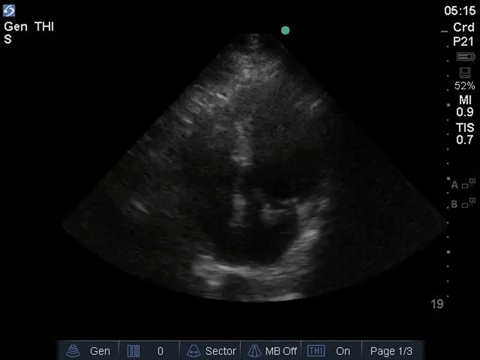The width and height of the screenshot is (480, 360).
Task: Click the P21 transducer label
Action: [x=463, y=42]
